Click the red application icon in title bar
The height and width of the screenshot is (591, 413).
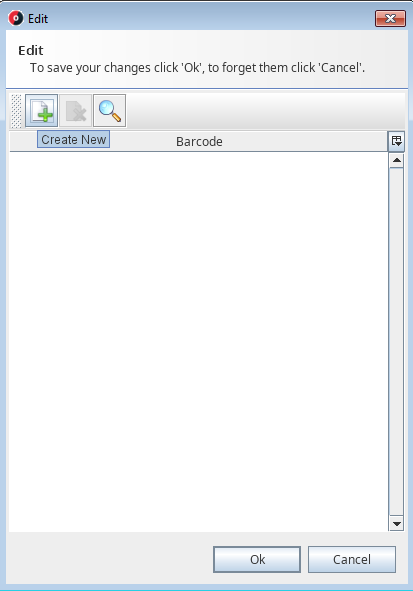(x=16, y=18)
